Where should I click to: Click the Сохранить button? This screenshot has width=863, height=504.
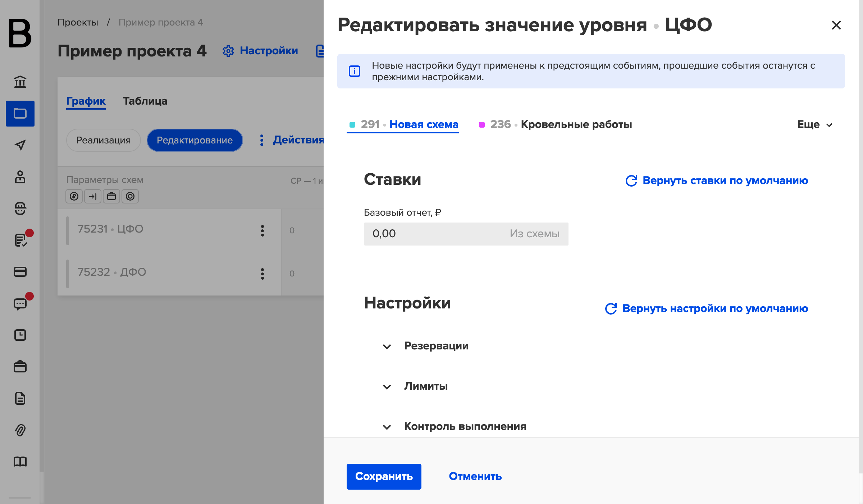(x=384, y=477)
